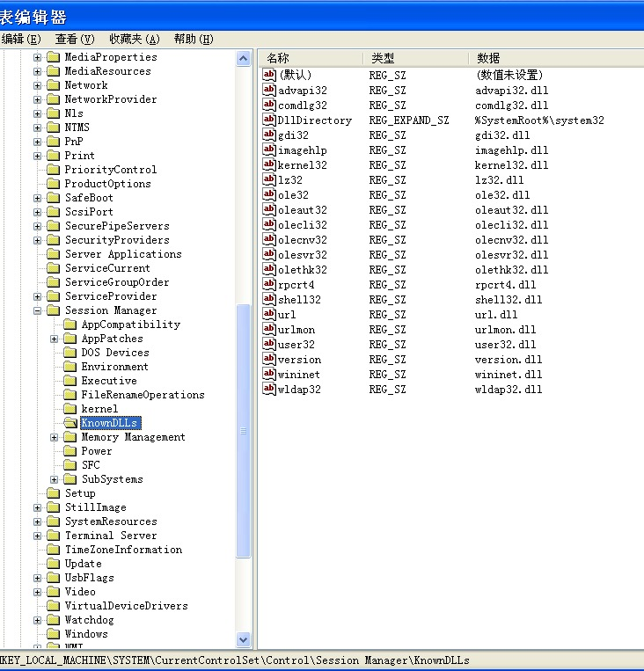The image size is (644, 671).
Task: Click the Watchdog folder icon
Action: tap(53, 620)
